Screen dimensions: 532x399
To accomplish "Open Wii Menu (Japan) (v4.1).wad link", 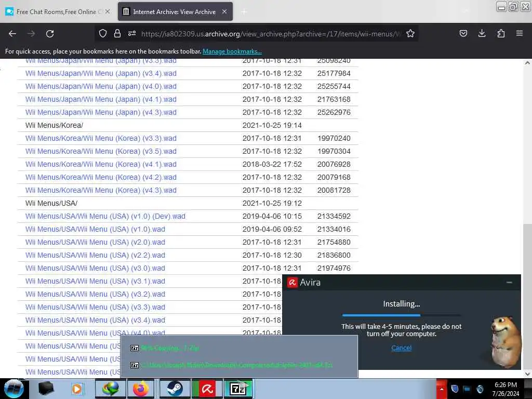I will pos(101,99).
